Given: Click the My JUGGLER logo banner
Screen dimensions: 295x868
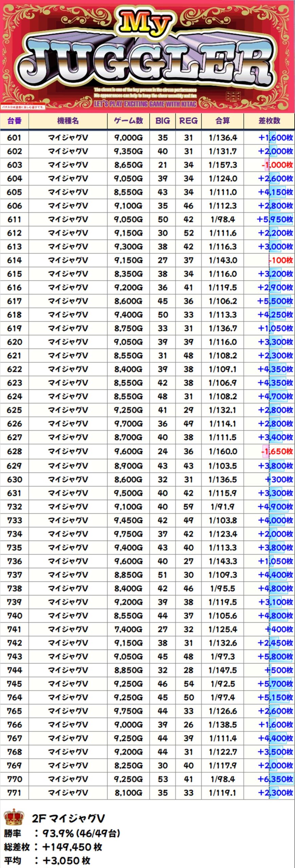Looking at the screenshot, I should pos(147,56).
